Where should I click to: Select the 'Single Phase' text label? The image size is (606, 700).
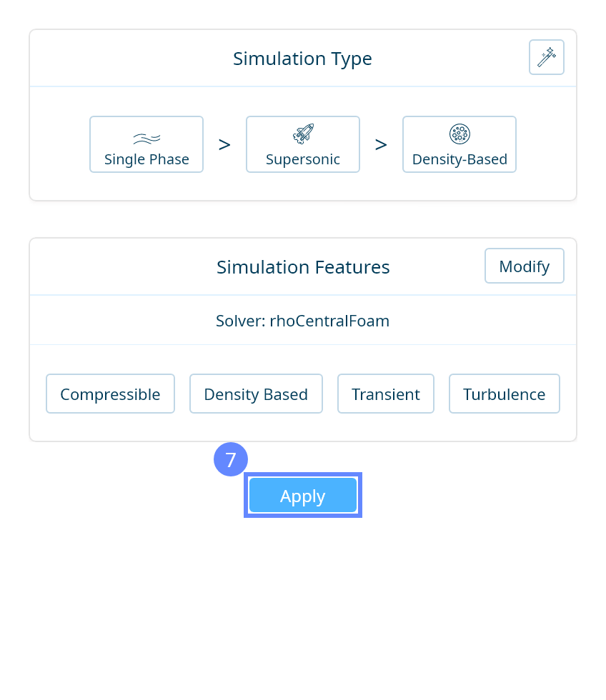tap(146, 159)
